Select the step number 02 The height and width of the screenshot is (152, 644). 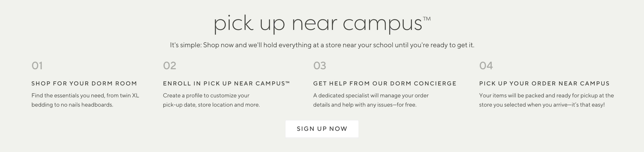point(169,66)
